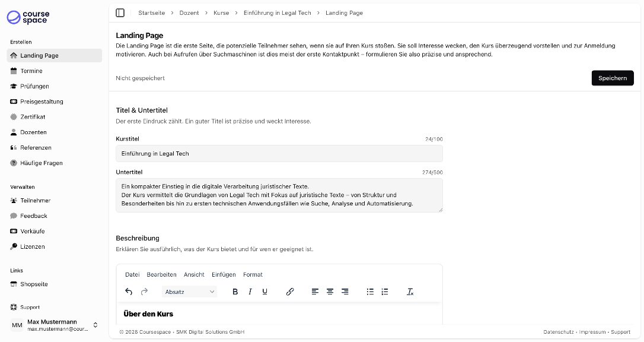
Task: Select Termine in the sidebar
Action: point(35,70)
